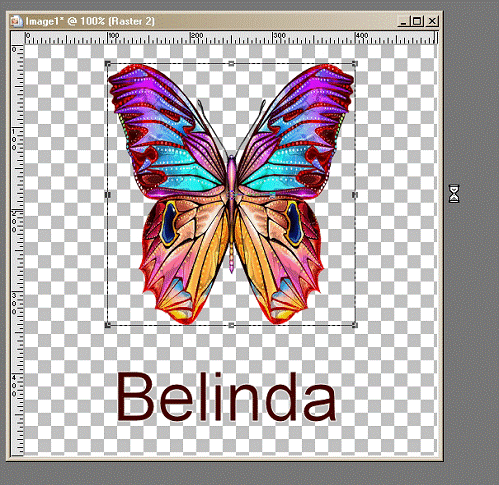Maximize the Image1 document window

[x=417, y=21]
